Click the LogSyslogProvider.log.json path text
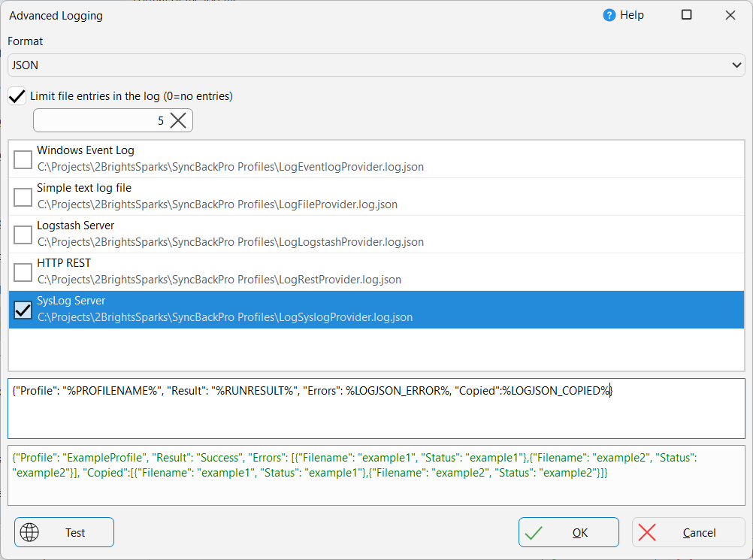The width and height of the screenshot is (753, 560). (225, 317)
